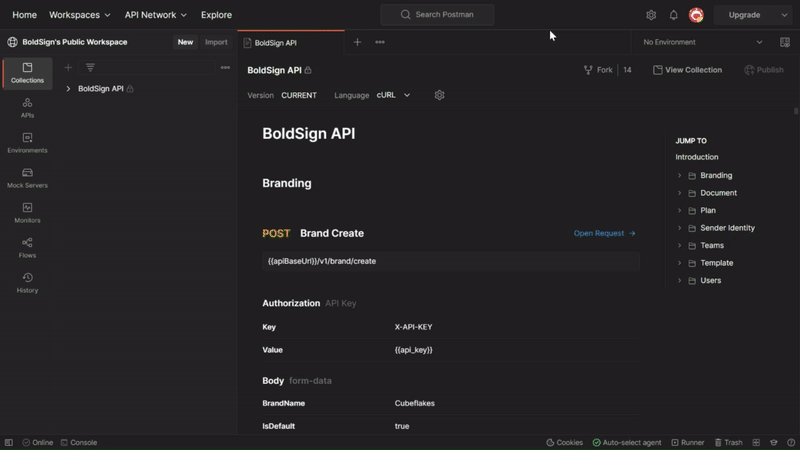This screenshot has width=800, height=450.
Task: Click the fork count 14
Action: click(x=627, y=70)
